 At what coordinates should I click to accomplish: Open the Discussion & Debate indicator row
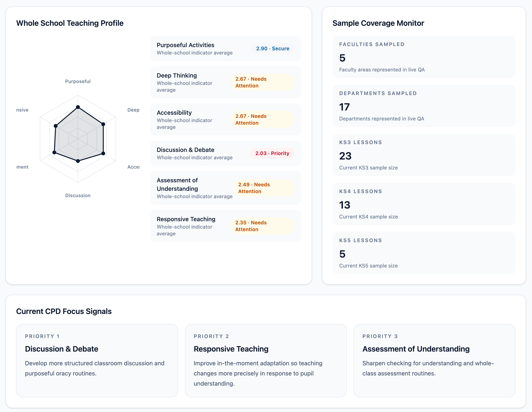(x=226, y=153)
